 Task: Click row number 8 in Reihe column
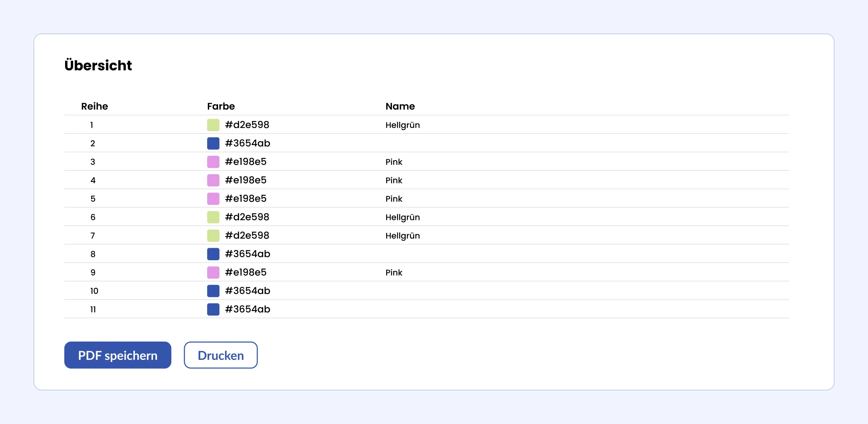tap(93, 254)
